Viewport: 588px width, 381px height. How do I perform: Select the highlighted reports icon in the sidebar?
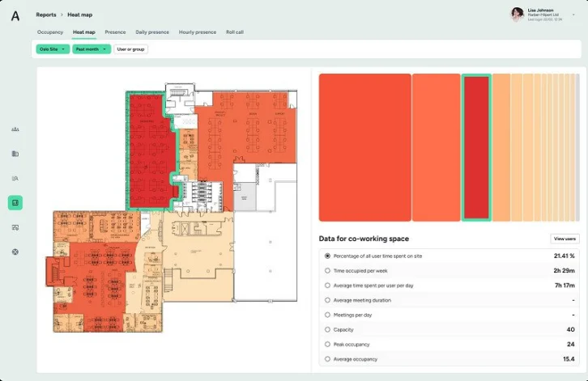point(15,202)
